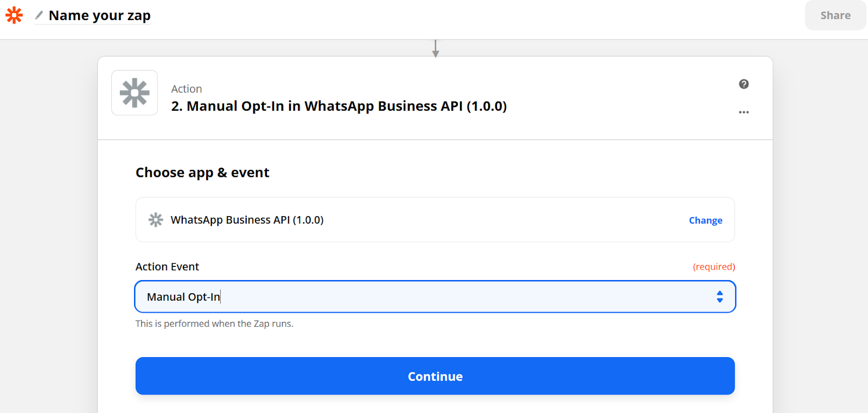Click the 'Action Event' label
Viewport: 868px width, 413px height.
click(x=167, y=266)
